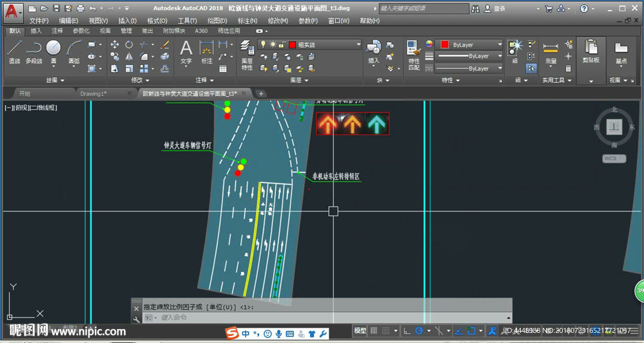Insert a table from 注释 panel
This screenshot has height=343, width=644.
click(223, 69)
